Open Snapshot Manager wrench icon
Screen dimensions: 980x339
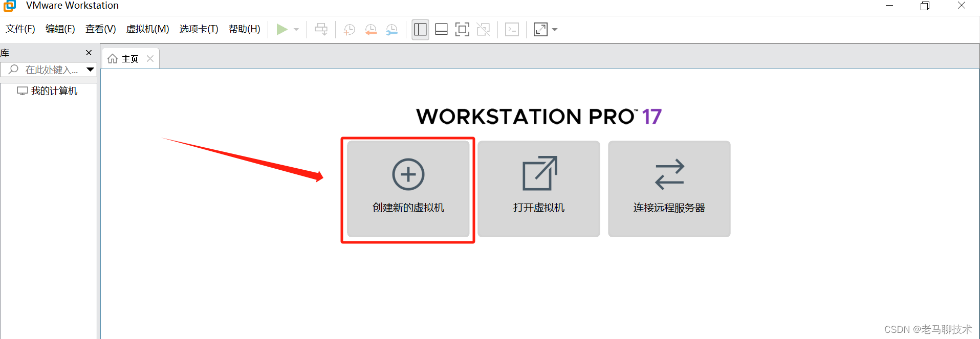tap(391, 30)
